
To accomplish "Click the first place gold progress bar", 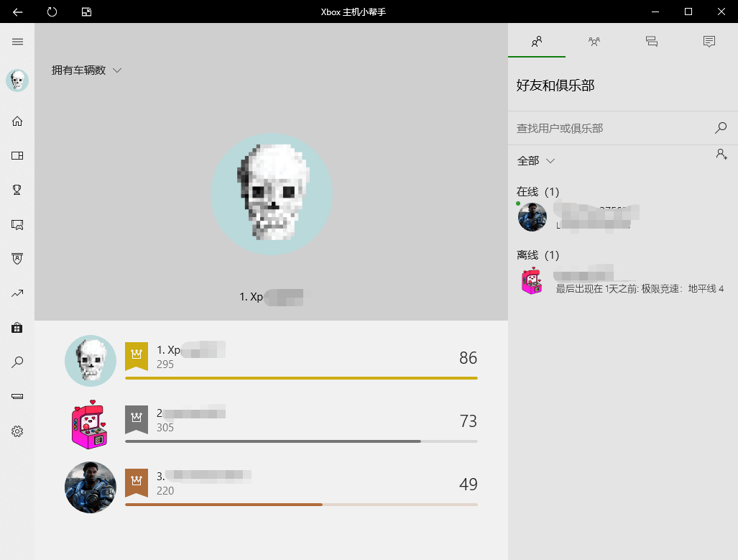I will [x=301, y=377].
